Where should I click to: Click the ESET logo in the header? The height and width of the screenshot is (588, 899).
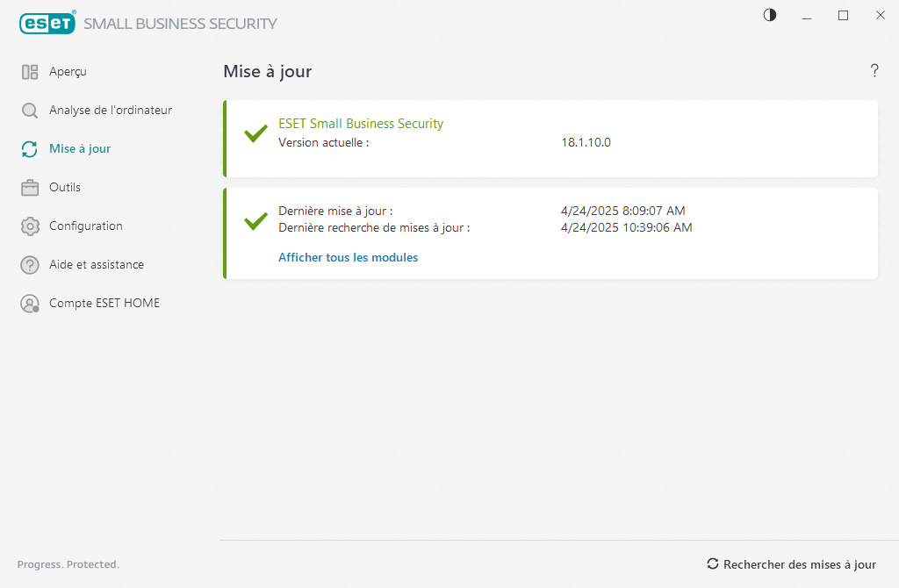coord(48,24)
